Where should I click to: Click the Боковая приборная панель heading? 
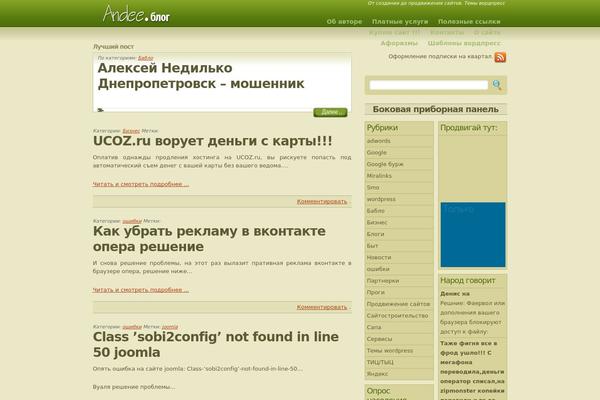pyautogui.click(x=435, y=109)
